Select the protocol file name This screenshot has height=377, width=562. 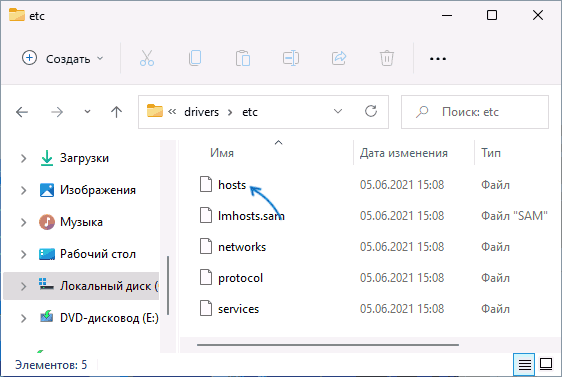[240, 278]
